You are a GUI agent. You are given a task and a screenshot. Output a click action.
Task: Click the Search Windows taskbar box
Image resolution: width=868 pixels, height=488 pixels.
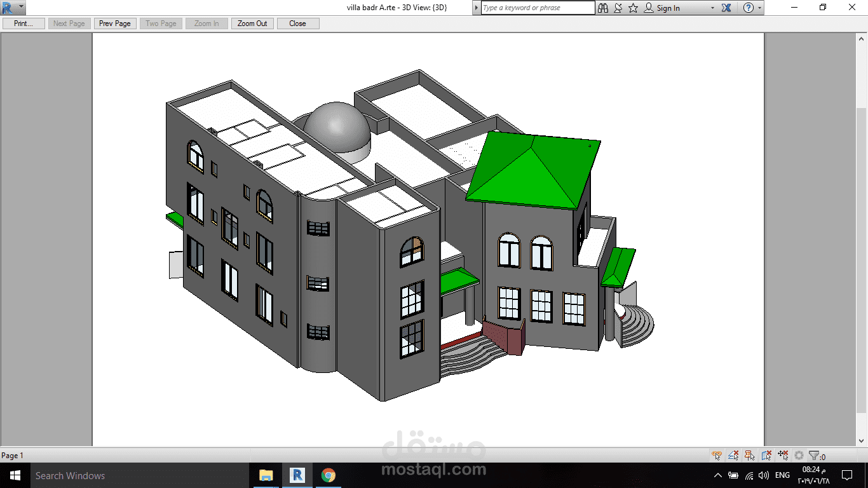pyautogui.click(x=139, y=475)
